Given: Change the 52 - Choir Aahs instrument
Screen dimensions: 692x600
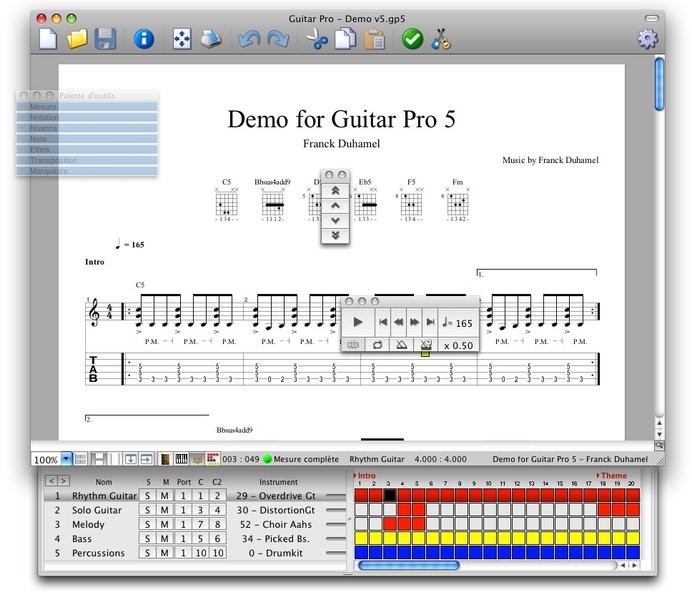Looking at the screenshot, I should tap(276, 524).
